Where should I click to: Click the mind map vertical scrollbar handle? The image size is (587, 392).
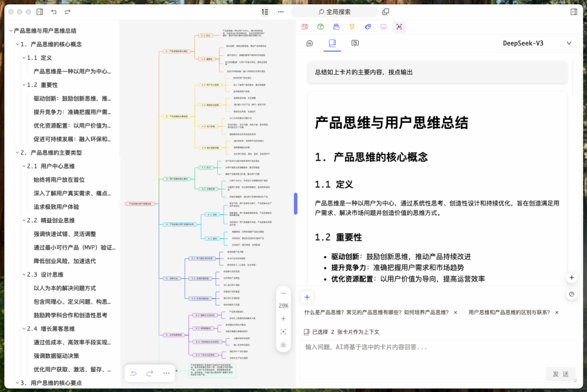(296, 203)
